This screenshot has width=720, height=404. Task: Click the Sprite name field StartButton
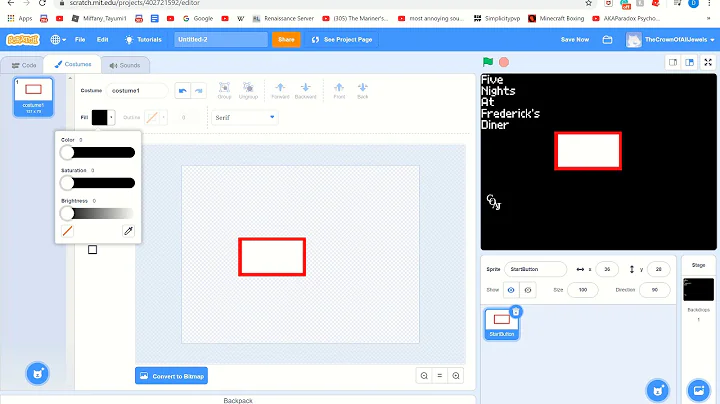[535, 269]
